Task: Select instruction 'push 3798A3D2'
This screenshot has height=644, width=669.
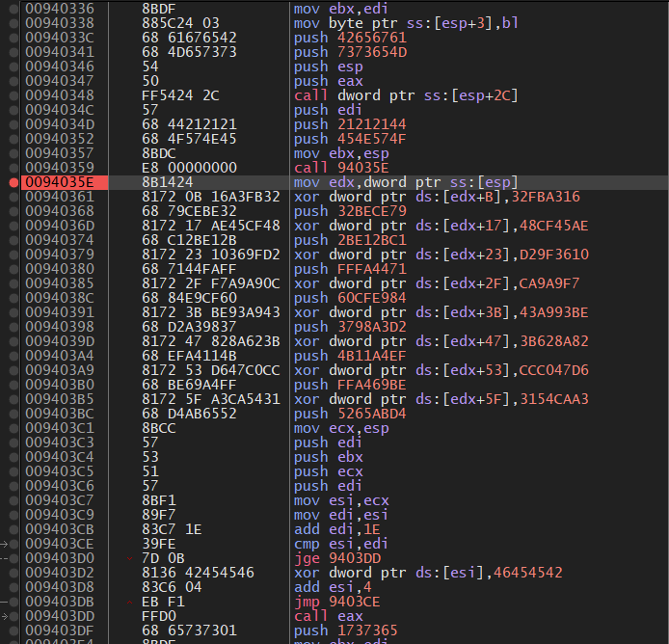Action: pos(350,328)
